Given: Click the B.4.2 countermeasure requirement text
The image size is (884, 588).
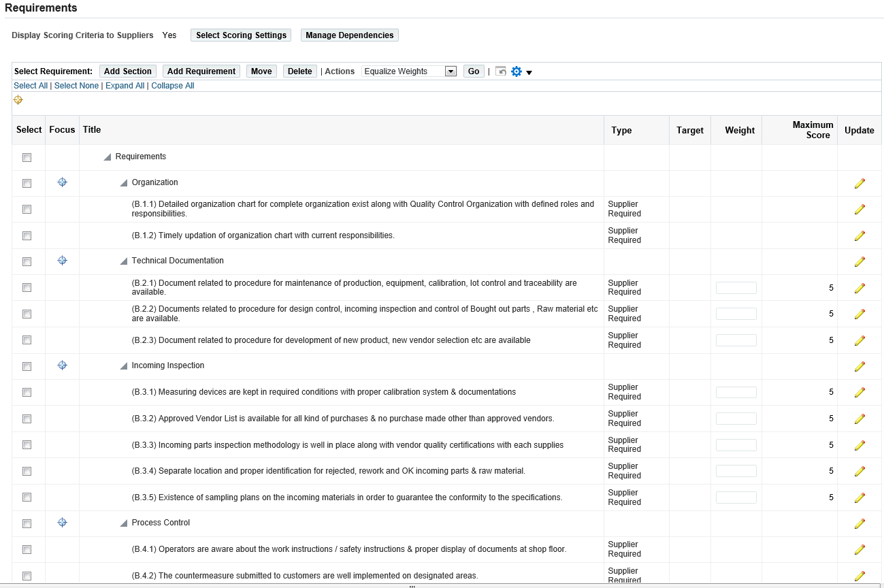Looking at the screenshot, I should [305, 576].
